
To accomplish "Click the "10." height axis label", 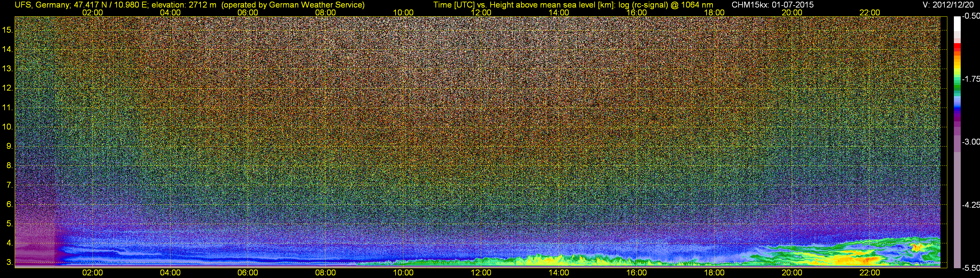I will [8, 127].
